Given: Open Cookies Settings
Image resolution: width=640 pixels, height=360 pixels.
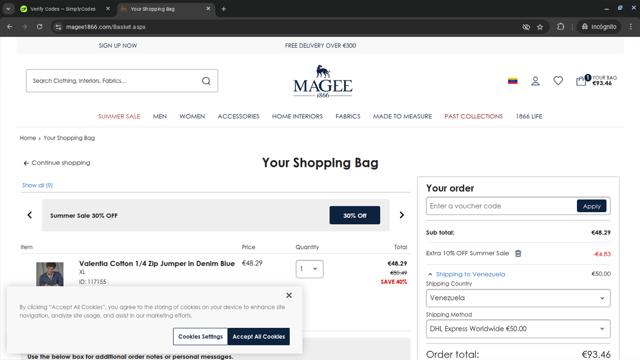Looking at the screenshot, I should 200,337.
